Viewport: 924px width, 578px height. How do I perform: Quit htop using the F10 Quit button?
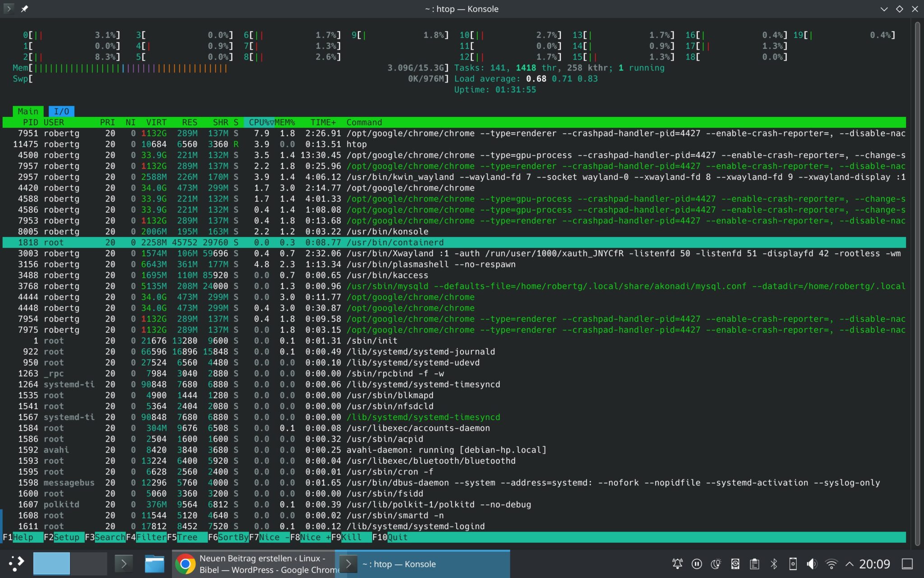pyautogui.click(x=391, y=537)
